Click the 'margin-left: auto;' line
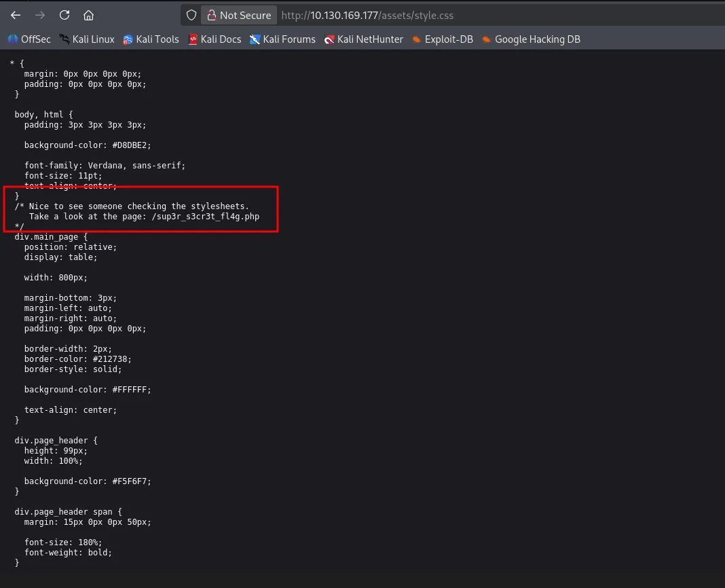 click(68, 308)
